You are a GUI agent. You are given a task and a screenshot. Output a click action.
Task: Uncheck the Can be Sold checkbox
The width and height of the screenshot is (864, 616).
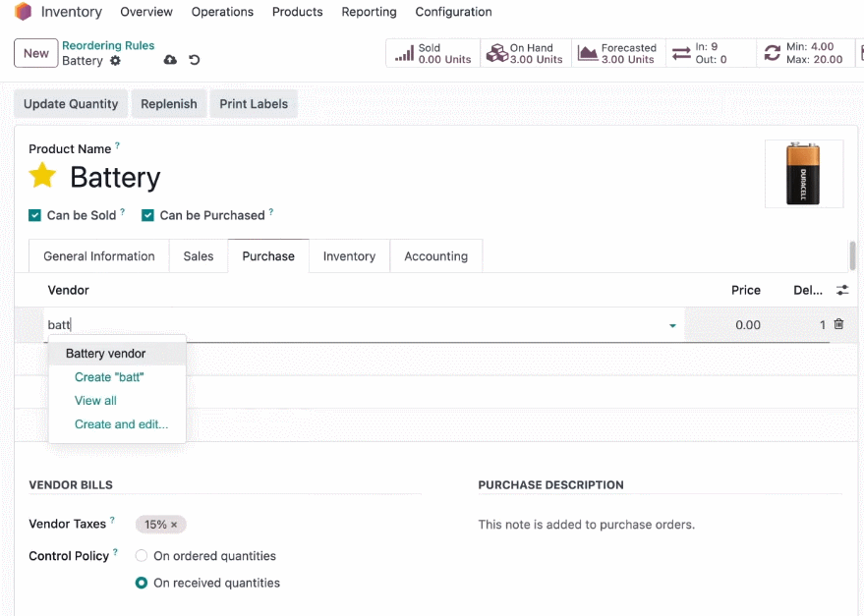click(x=34, y=215)
